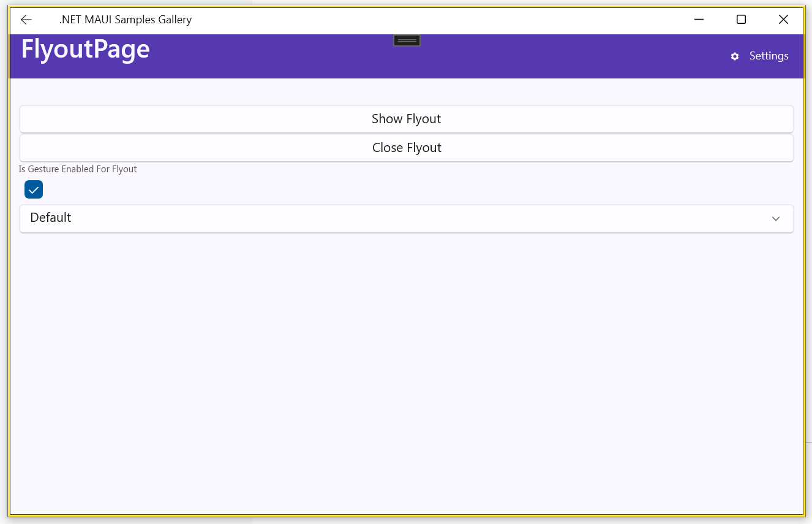Uncheck the Is Gesture Enabled checkbox
812x524 pixels.
coord(34,190)
